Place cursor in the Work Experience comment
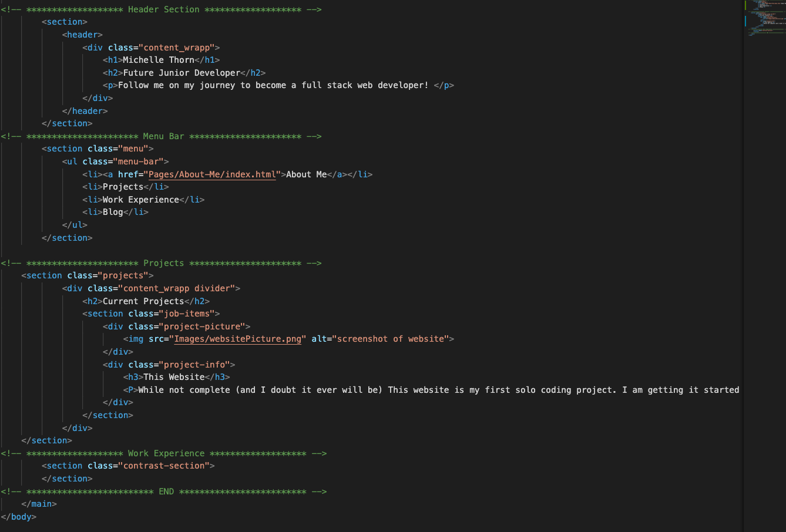The width and height of the screenshot is (786, 532). pos(163,453)
